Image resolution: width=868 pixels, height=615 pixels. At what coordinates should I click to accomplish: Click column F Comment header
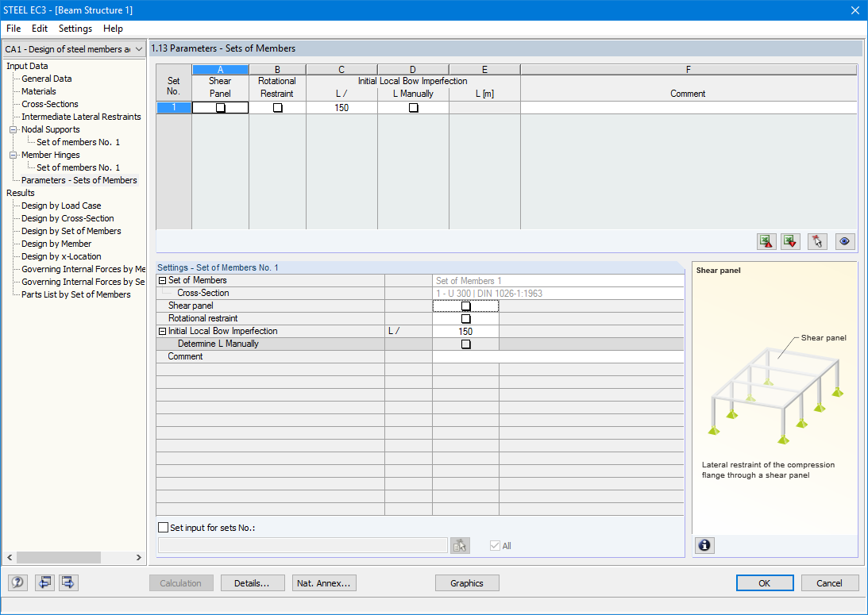point(688,94)
